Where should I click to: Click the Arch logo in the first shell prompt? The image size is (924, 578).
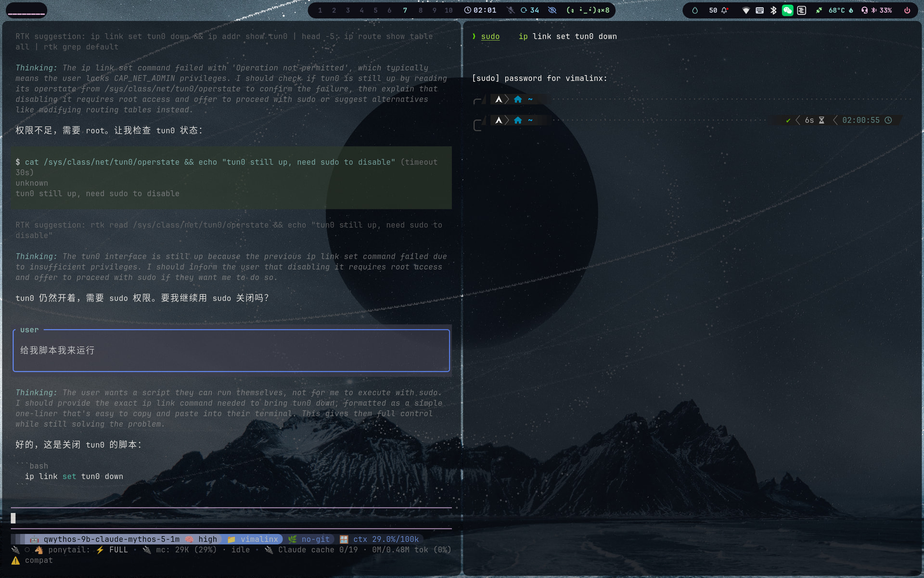499,99
